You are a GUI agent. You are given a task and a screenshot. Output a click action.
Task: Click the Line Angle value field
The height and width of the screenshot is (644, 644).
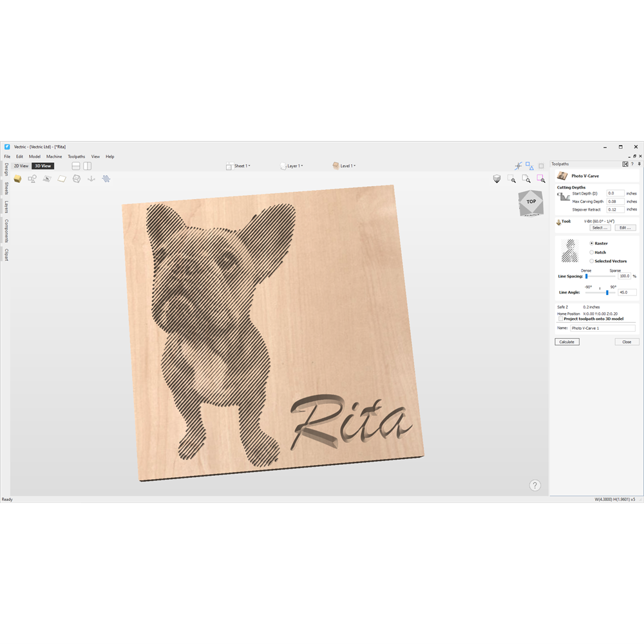(x=627, y=292)
